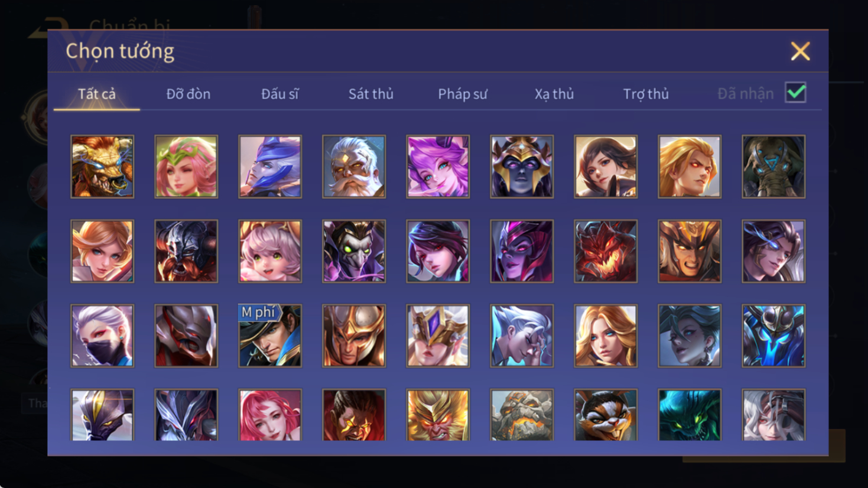Open the Xạ thủ tab

[x=554, y=94]
